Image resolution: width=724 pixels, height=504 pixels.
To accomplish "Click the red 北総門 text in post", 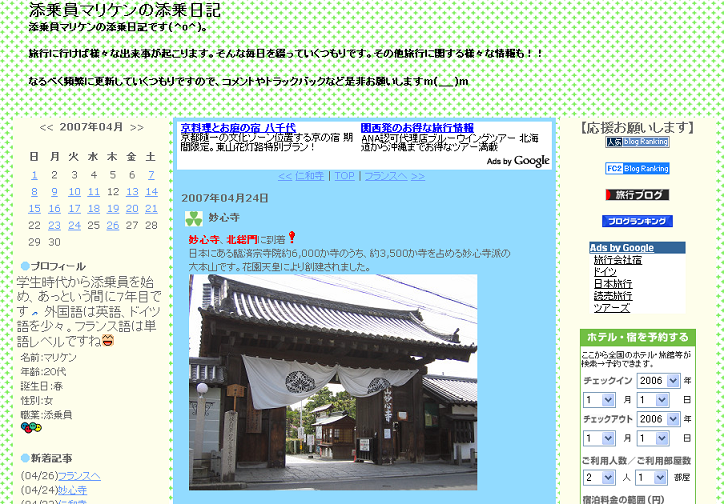I will coord(242,240).
